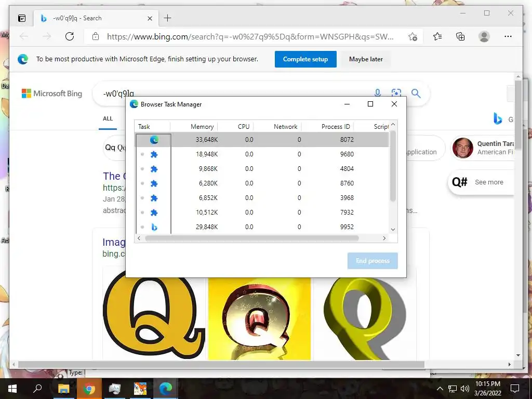Open Bing visual search camera icon
Viewport: 532px width, 399px height.
pos(396,93)
